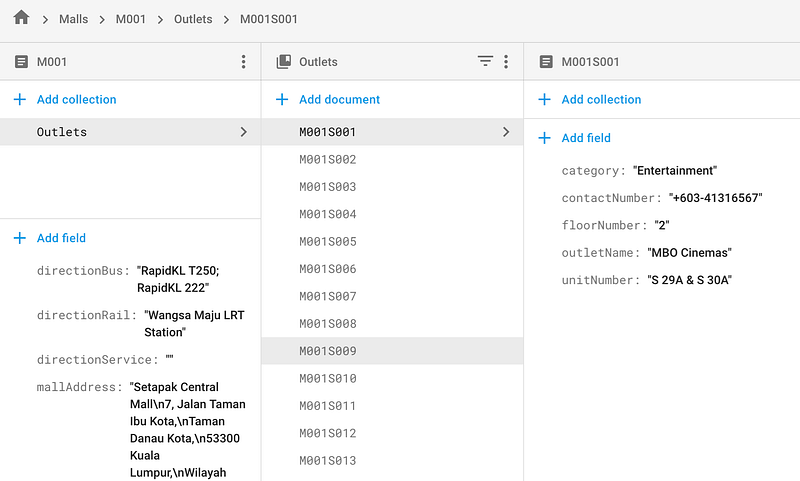Expand the Outlets collection chevron
Screen dimensions: 800x481
tap(243, 132)
